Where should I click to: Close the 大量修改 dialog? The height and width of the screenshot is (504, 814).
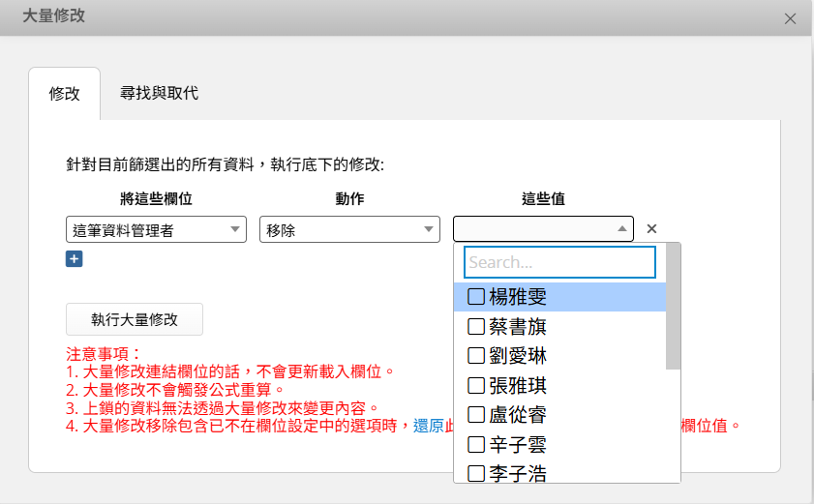[x=790, y=18]
